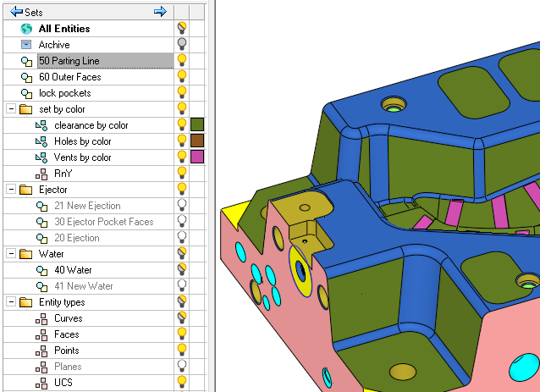Select Holes by color entry
Viewport: 540px width, 392px height.
(82, 141)
